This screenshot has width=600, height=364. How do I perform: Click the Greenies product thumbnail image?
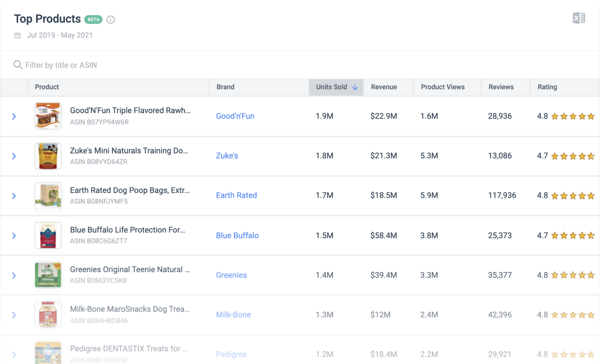(x=48, y=275)
